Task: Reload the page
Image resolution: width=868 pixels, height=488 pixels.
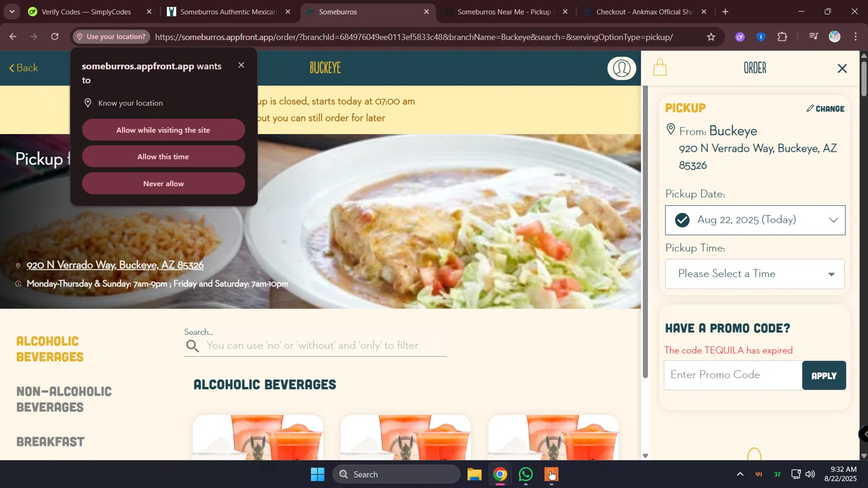Action: (x=55, y=37)
